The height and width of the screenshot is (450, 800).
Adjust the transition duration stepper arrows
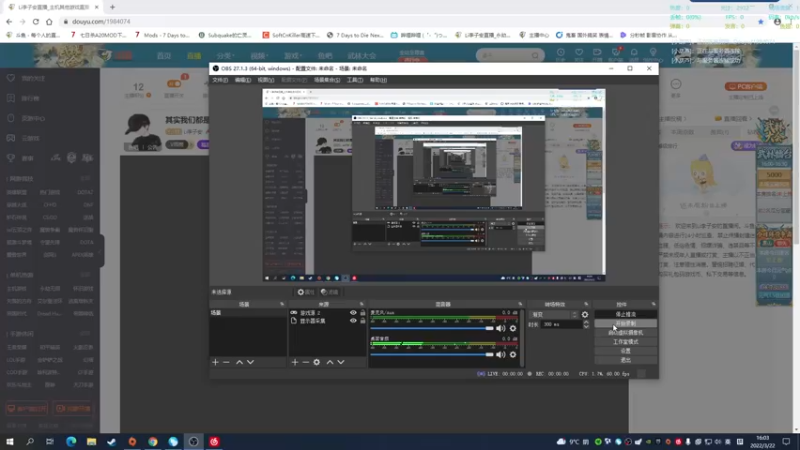586,324
